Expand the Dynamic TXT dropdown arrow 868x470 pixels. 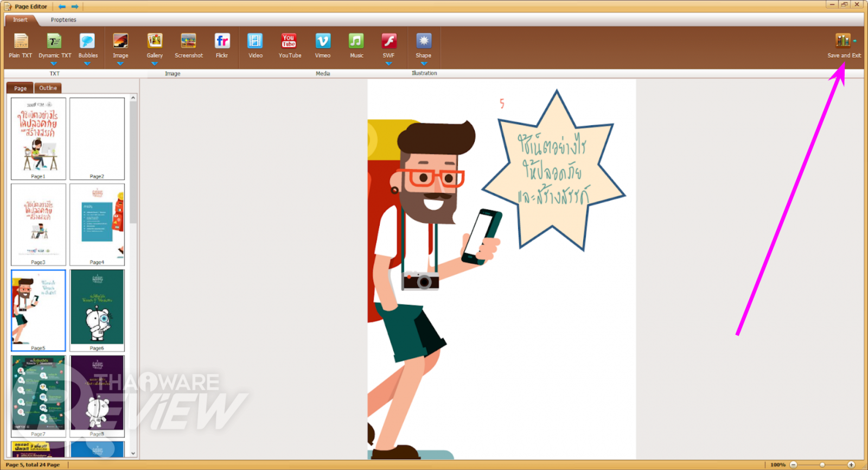coord(54,63)
